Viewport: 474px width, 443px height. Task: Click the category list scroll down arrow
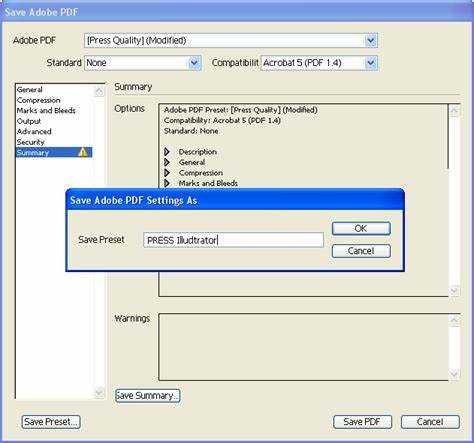tap(99, 392)
